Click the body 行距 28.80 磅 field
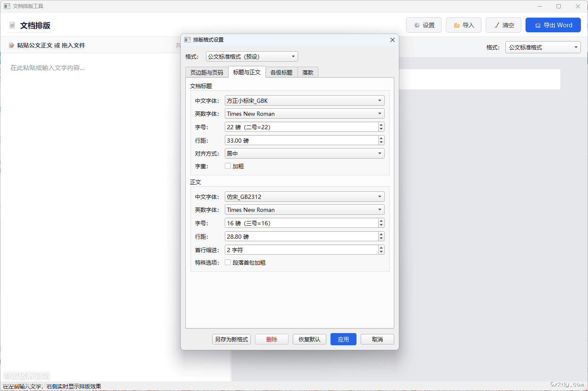Image resolution: width=588 pixels, height=391 pixels. click(301, 237)
